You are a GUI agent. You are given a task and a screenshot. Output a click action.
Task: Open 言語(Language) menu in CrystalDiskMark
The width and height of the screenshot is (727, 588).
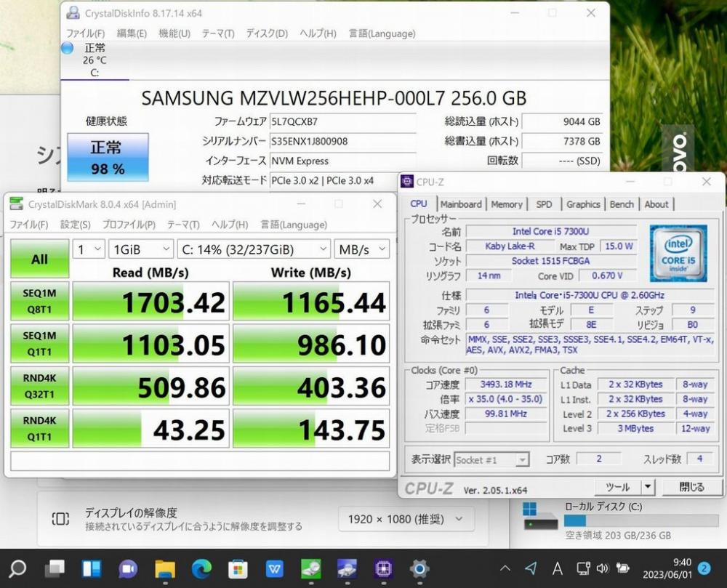click(294, 225)
